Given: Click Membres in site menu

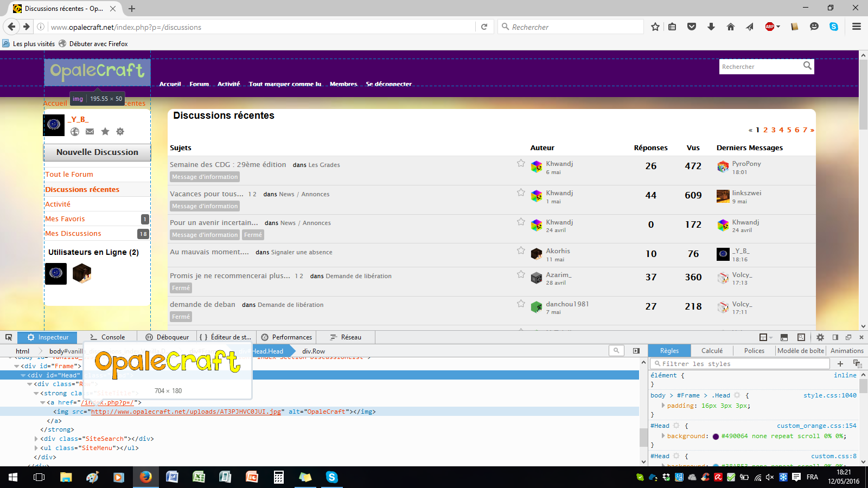Looking at the screenshot, I should point(343,84).
